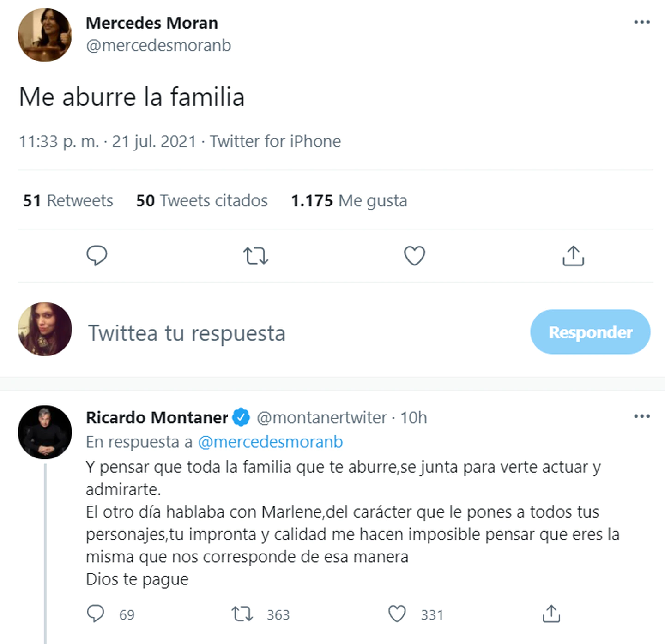Click the Ricardo Montaner display name

[157, 417]
